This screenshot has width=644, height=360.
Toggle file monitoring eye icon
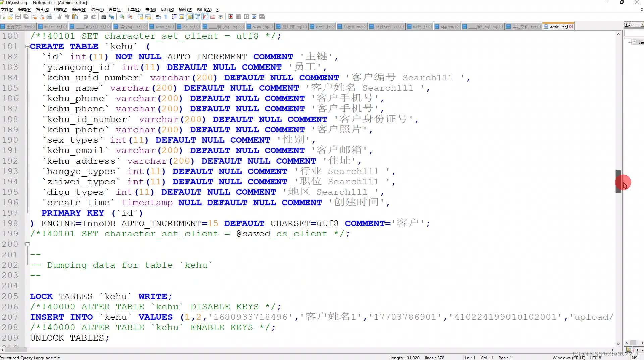point(220,17)
